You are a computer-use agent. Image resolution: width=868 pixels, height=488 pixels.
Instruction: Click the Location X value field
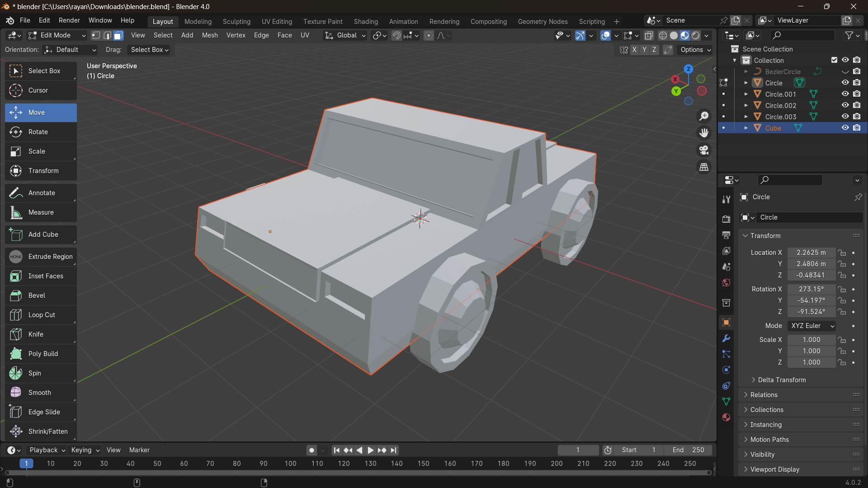click(811, 253)
